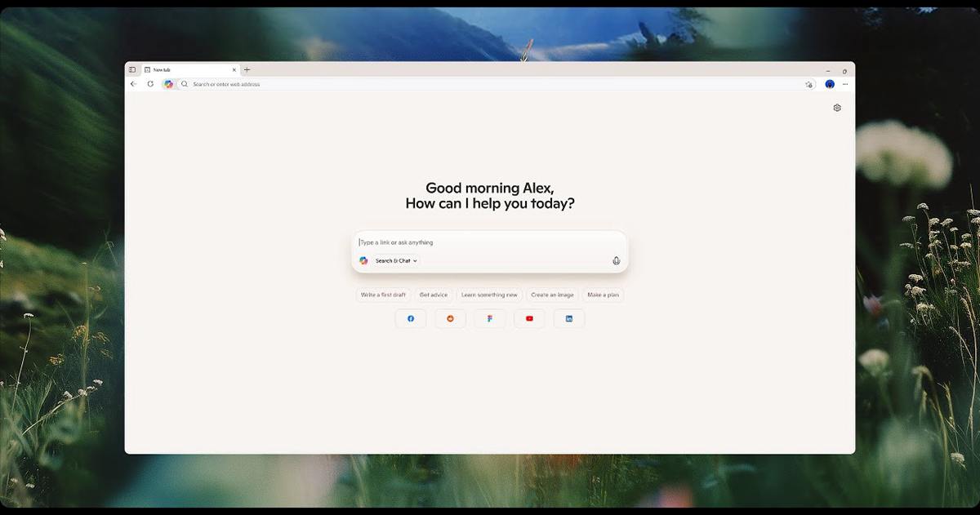Click the microphone icon for voice input

point(616,260)
